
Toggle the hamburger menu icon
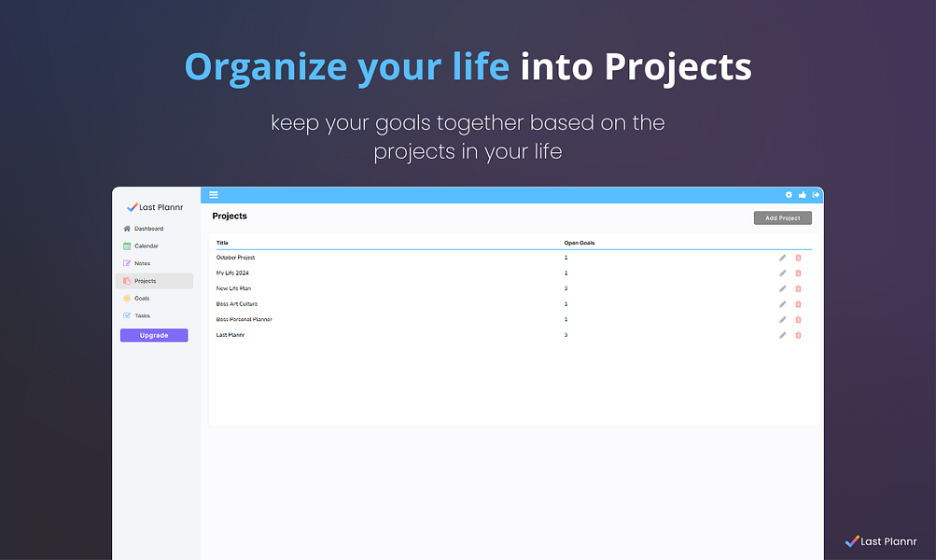[213, 195]
